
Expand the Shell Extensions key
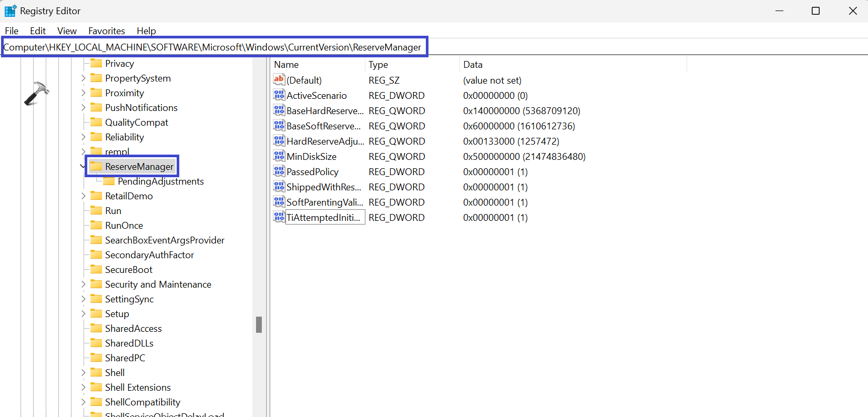tap(83, 387)
